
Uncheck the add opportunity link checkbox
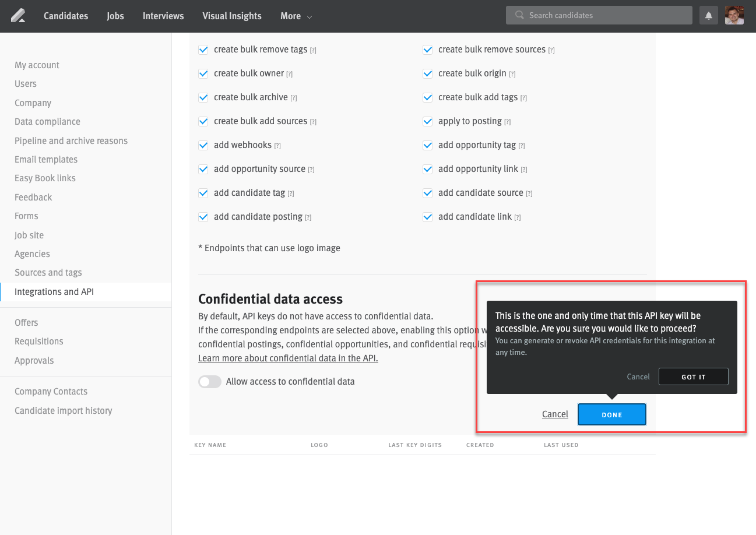pyautogui.click(x=428, y=169)
